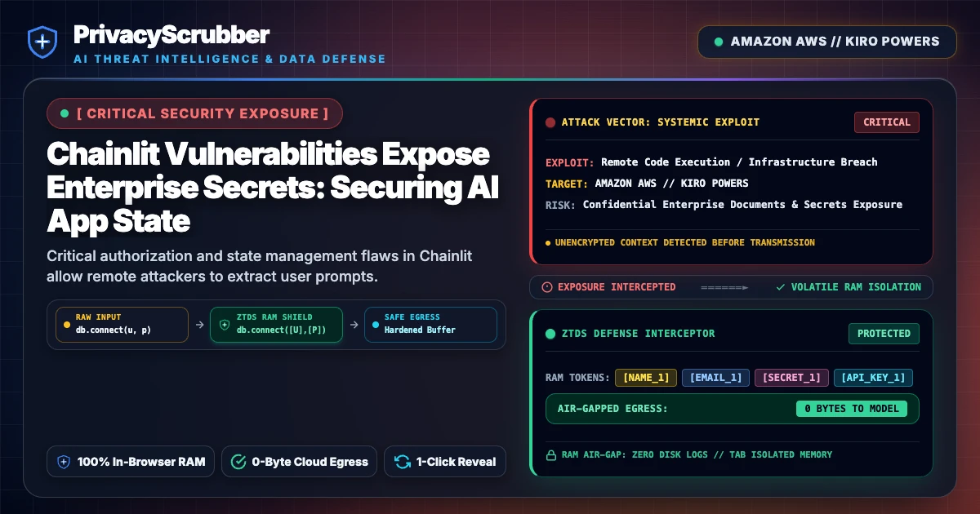Click the padlock icon beside RAM AIR-GAP text
This screenshot has height=514, width=980.
[x=550, y=454]
